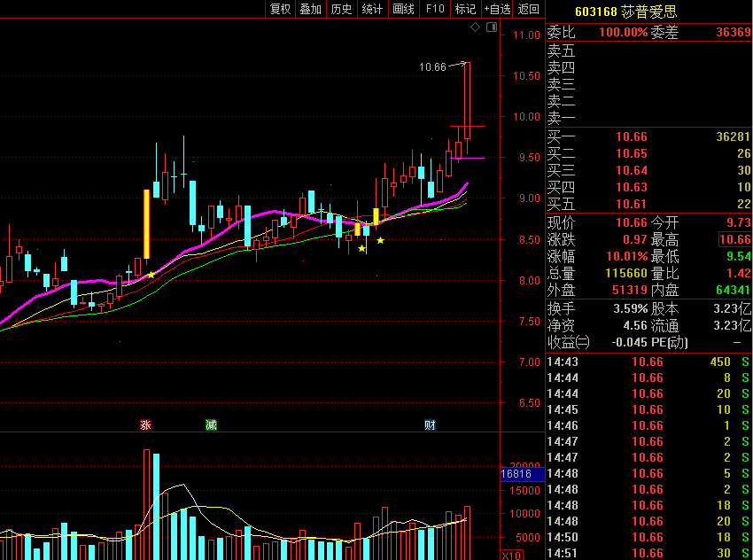
Task: Click the 委差 36369 value
Action: click(734, 32)
